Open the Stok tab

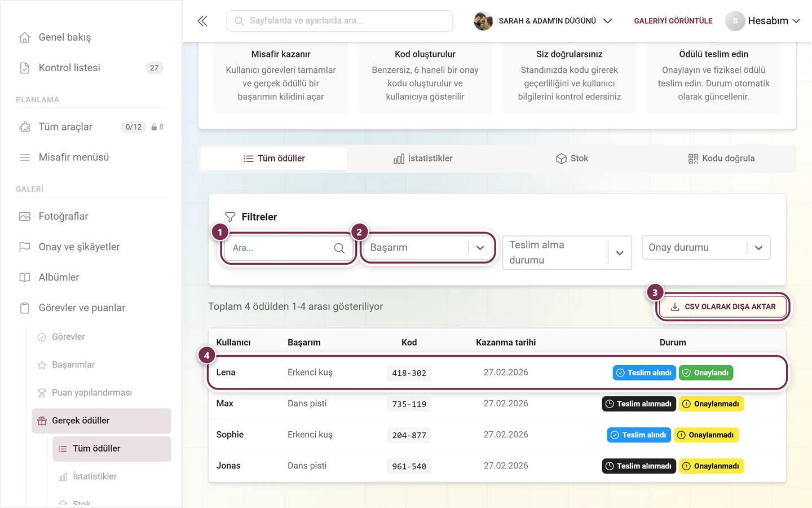click(572, 159)
